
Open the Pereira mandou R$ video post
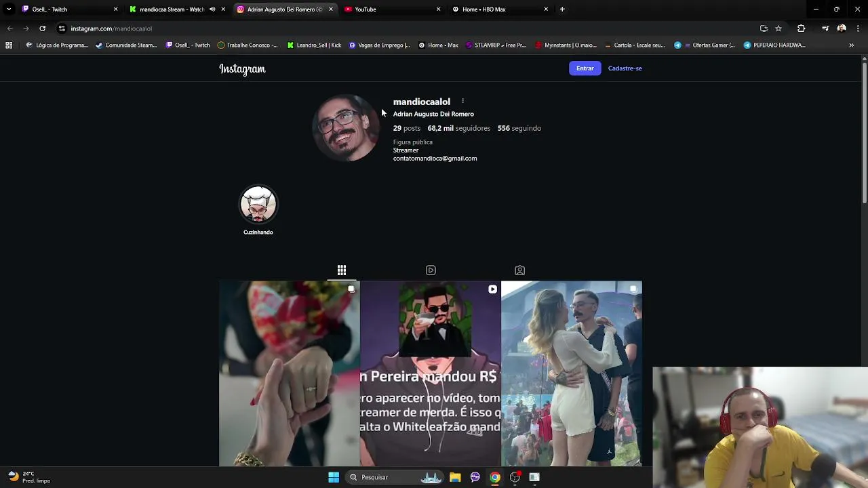[431, 373]
